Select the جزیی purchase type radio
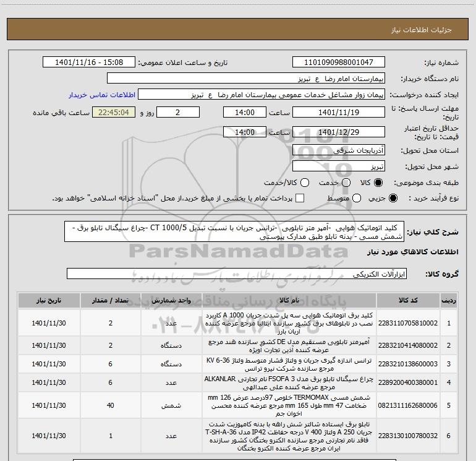The image size is (476, 461). (393, 198)
